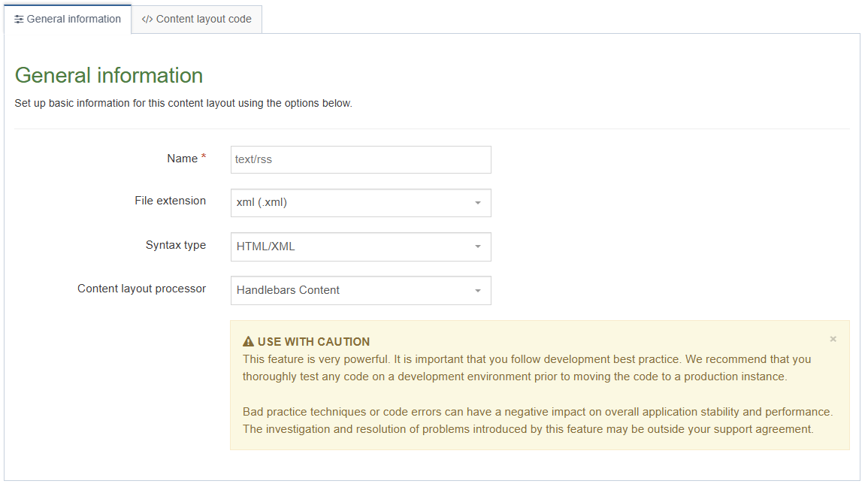Click the caret arrow on Content layout processor selector
The image size is (868, 487).
tap(479, 290)
